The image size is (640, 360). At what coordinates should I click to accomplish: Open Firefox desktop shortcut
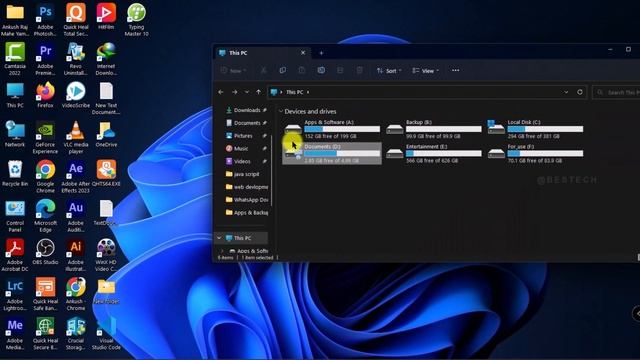(45, 95)
